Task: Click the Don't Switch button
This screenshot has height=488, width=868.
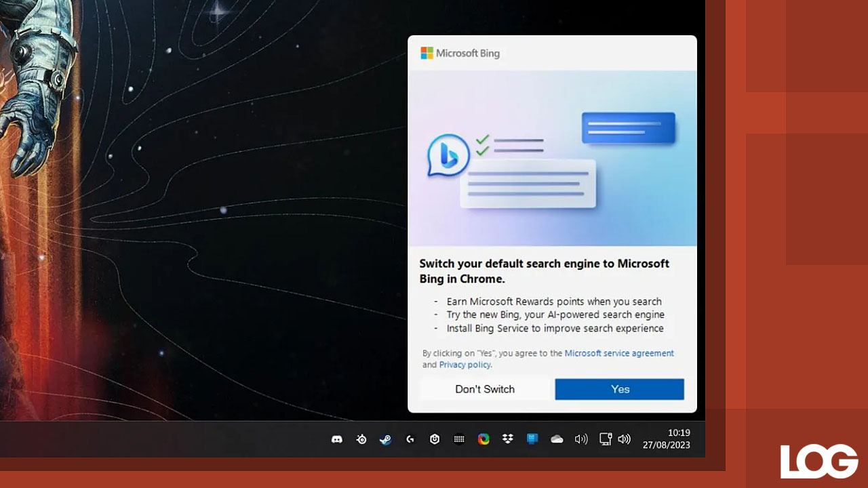Action: coord(485,389)
